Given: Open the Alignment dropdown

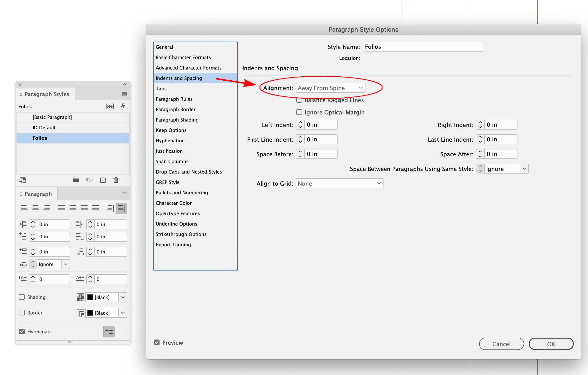Looking at the screenshot, I should pos(330,88).
